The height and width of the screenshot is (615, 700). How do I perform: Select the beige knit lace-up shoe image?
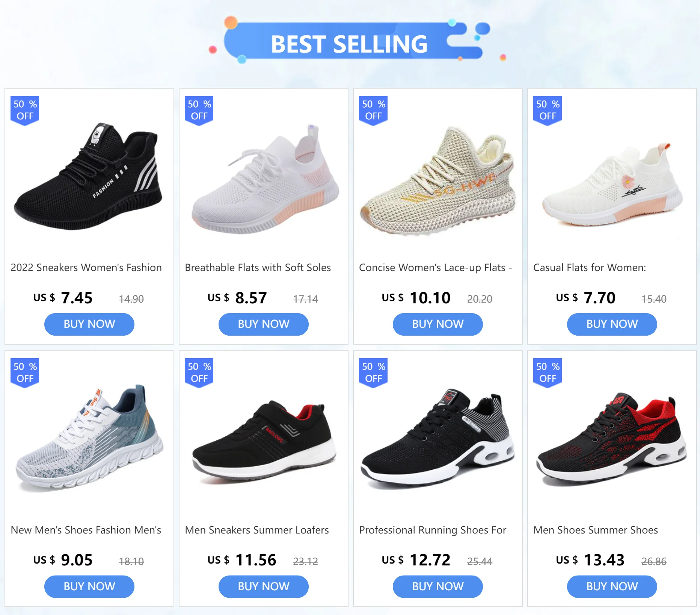tap(438, 181)
